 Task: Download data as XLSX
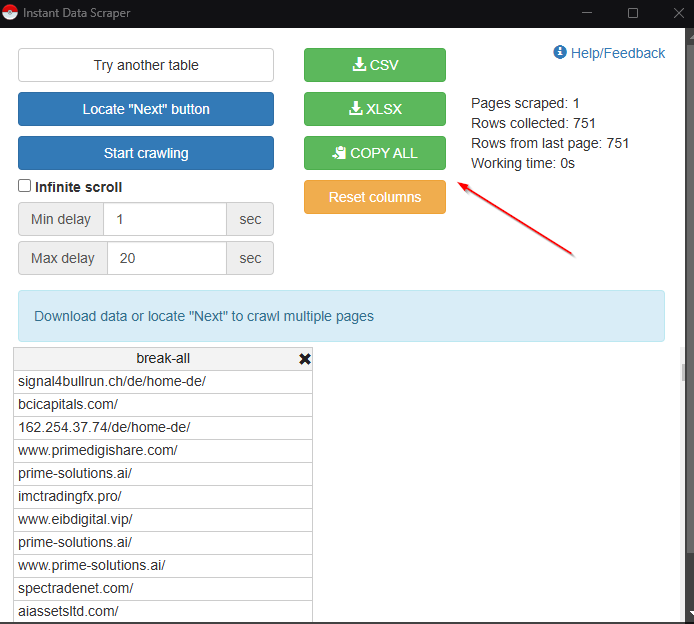(x=374, y=109)
